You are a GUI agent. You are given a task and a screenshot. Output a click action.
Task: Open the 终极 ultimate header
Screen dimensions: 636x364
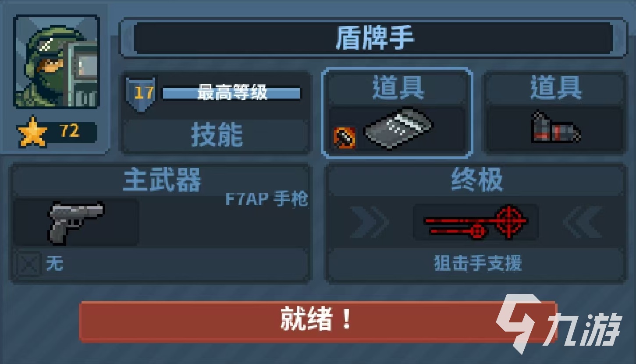click(477, 180)
